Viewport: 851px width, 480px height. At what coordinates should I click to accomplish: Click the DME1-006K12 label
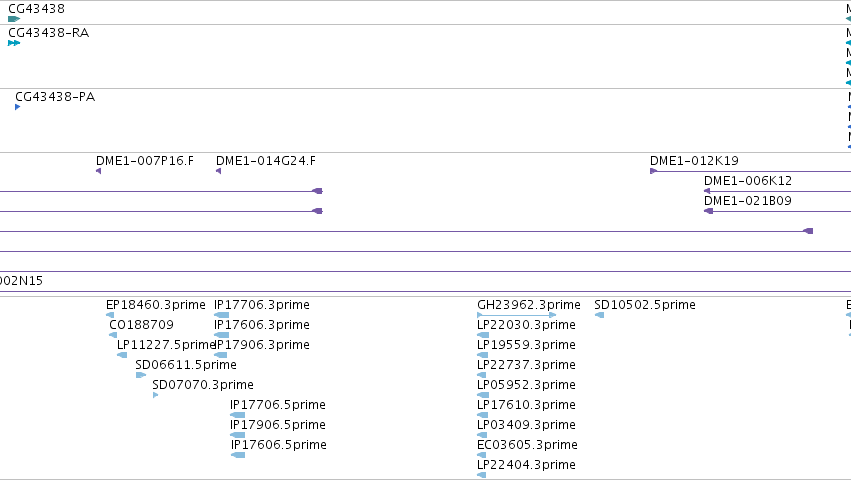pos(748,181)
